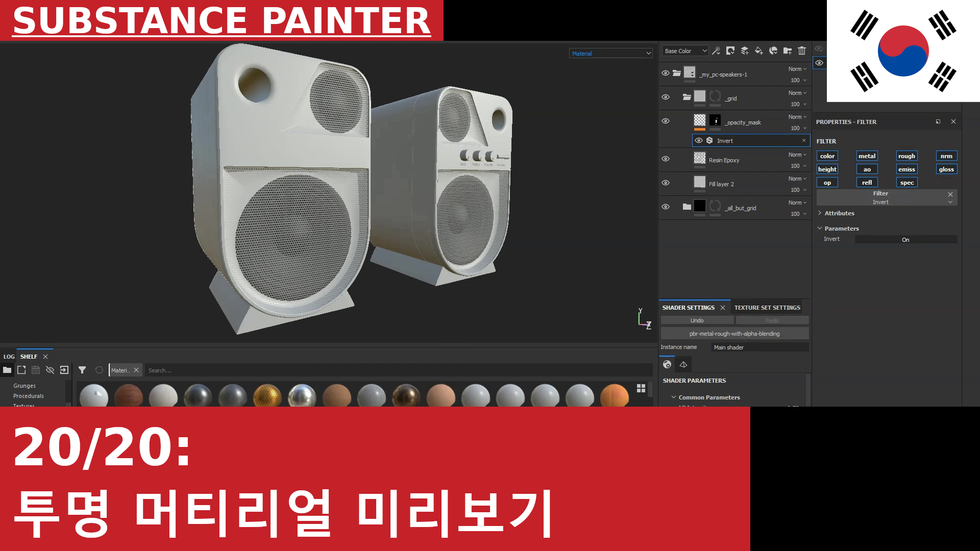The width and height of the screenshot is (980, 551).
Task: Click the add smart material icon
Action: (773, 51)
